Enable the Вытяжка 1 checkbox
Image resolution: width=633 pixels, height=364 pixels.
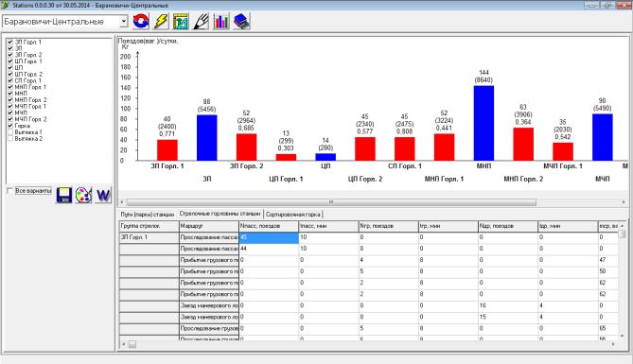point(10,132)
